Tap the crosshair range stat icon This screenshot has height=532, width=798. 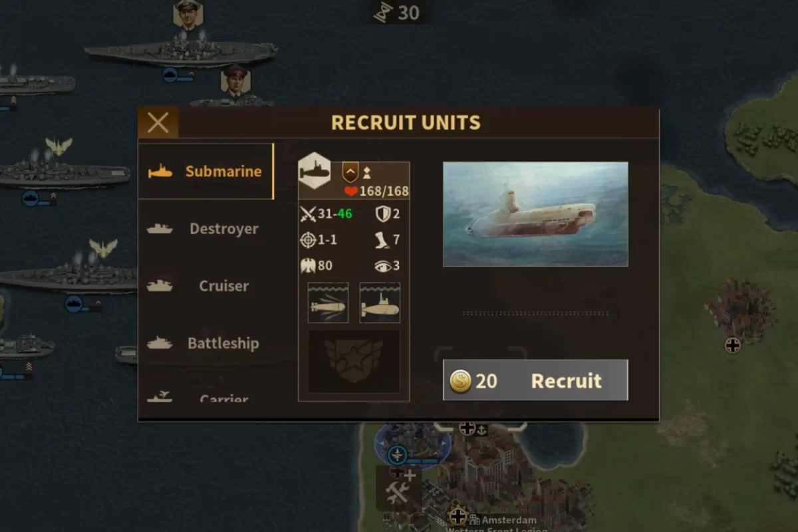308,240
